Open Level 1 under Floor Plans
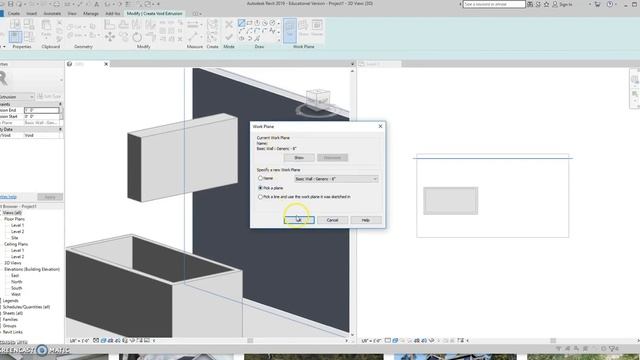 click(x=17, y=225)
